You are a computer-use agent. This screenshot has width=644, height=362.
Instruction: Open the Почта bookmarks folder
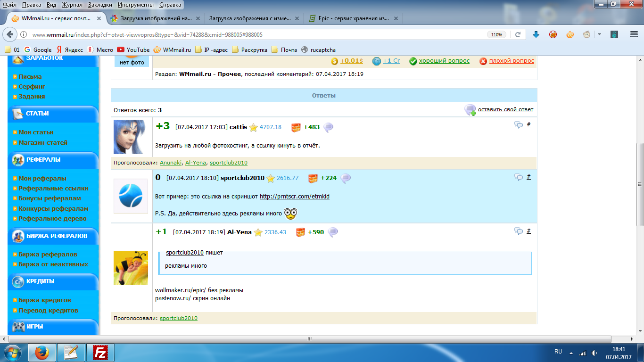coord(284,49)
